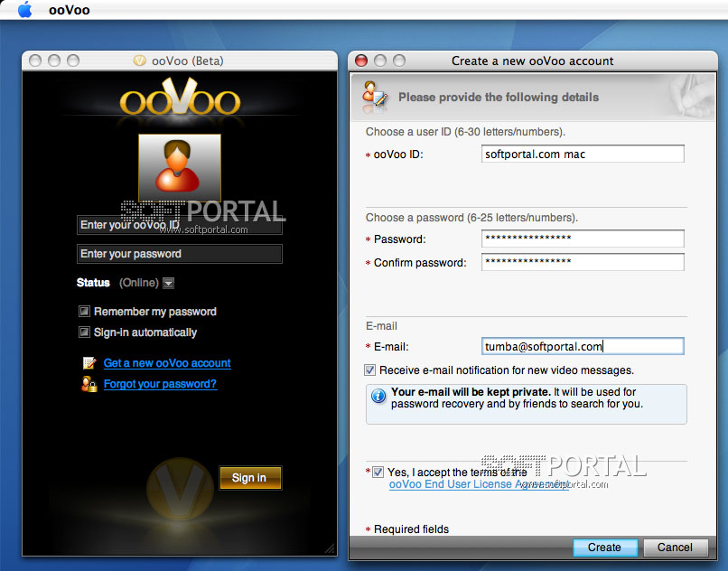This screenshot has height=571, width=728.
Task: Click the resize grip of ooVoo login window
Action: click(x=330, y=548)
